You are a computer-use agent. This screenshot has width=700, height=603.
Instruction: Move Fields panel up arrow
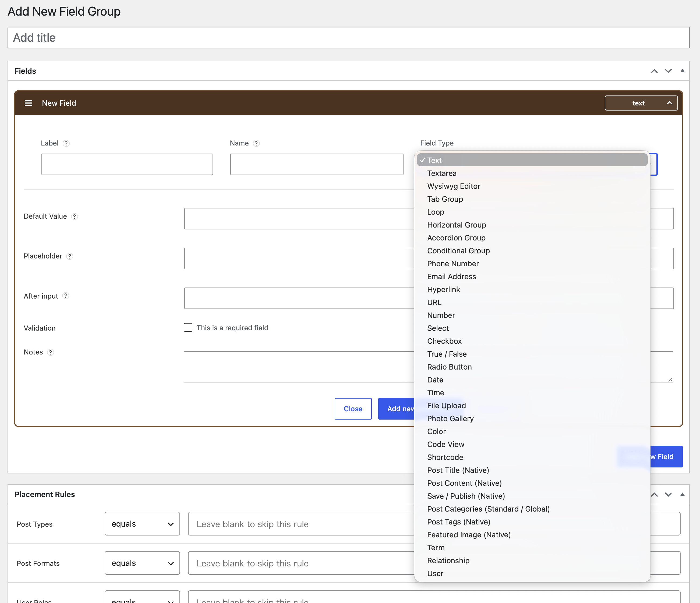click(654, 71)
